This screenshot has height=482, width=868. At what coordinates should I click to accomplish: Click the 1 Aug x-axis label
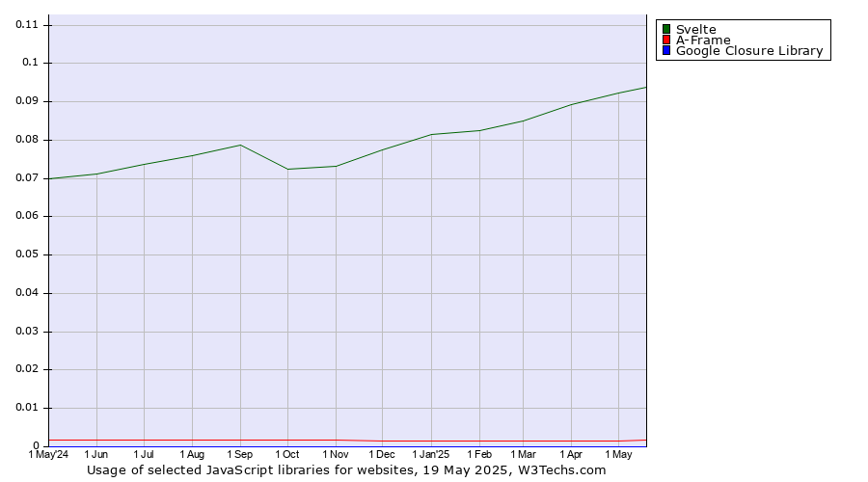click(192, 454)
